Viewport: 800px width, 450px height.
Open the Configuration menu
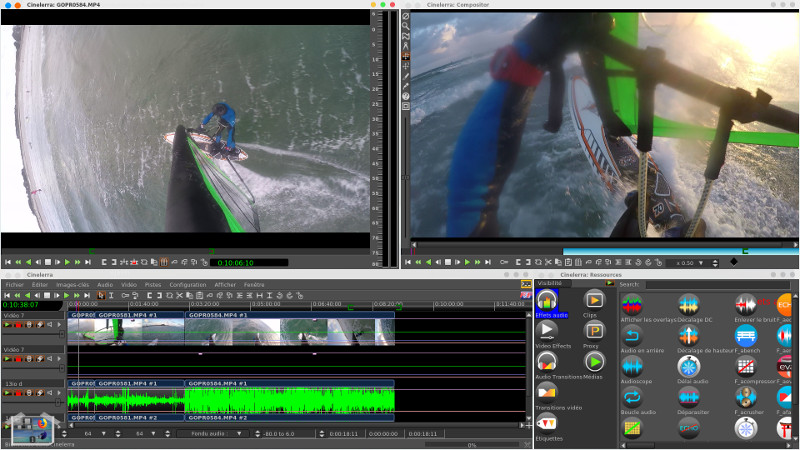(187, 284)
